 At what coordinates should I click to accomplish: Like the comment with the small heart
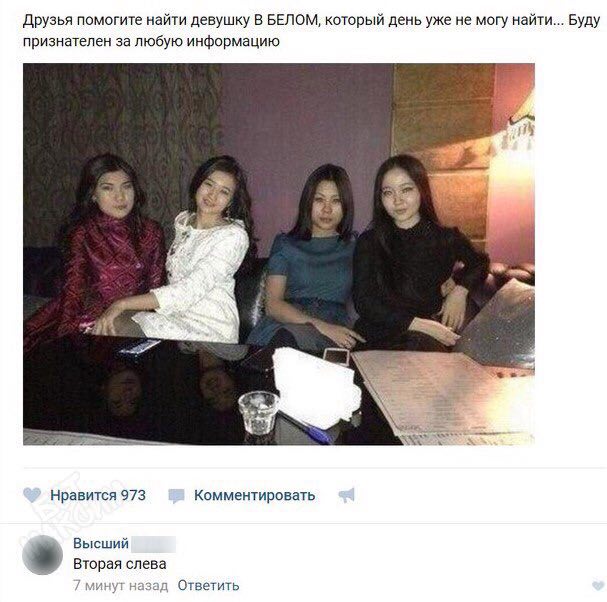pos(598,586)
